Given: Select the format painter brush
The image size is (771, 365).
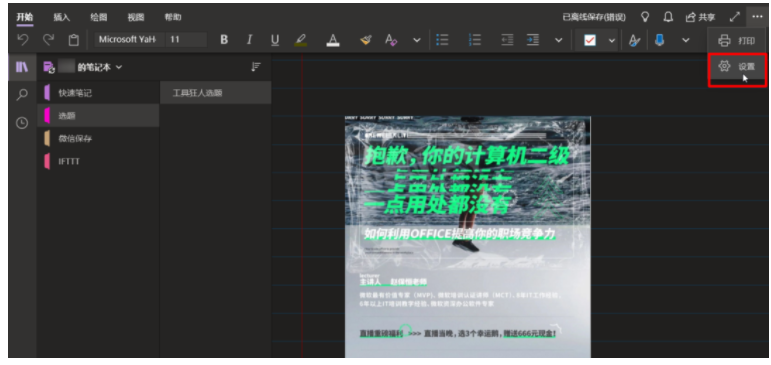Looking at the screenshot, I should pyautogui.click(x=366, y=40).
